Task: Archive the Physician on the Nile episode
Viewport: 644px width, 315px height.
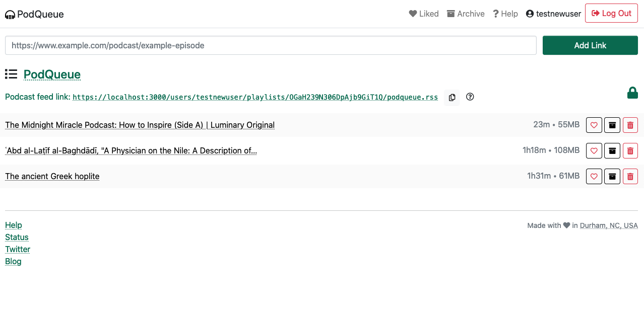Action: pos(612,150)
